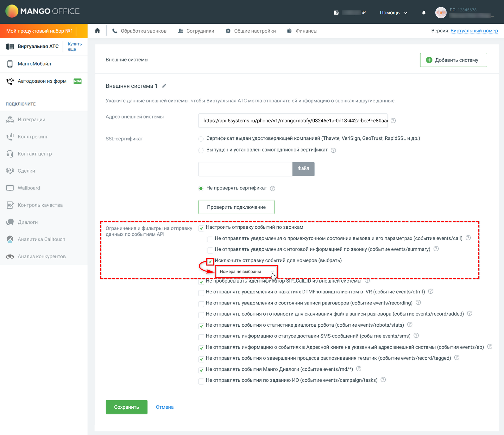
Task: Click the Отмена link
Action: click(165, 407)
